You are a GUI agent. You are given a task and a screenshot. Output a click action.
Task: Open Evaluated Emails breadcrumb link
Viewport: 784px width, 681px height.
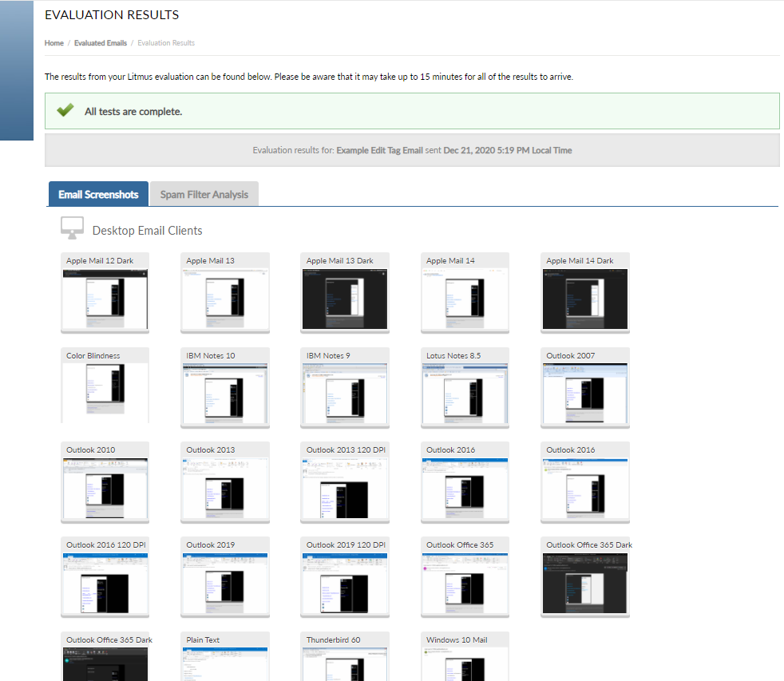pyautogui.click(x=101, y=43)
